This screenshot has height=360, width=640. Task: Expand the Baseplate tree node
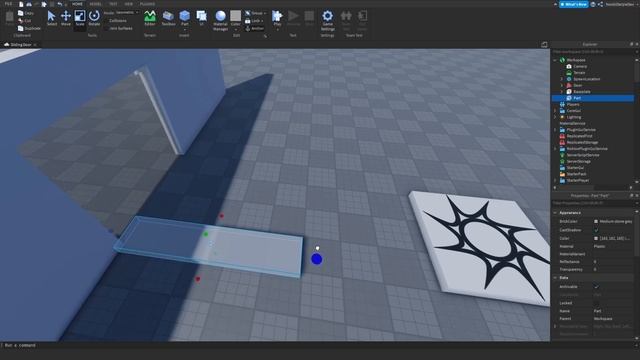562,92
